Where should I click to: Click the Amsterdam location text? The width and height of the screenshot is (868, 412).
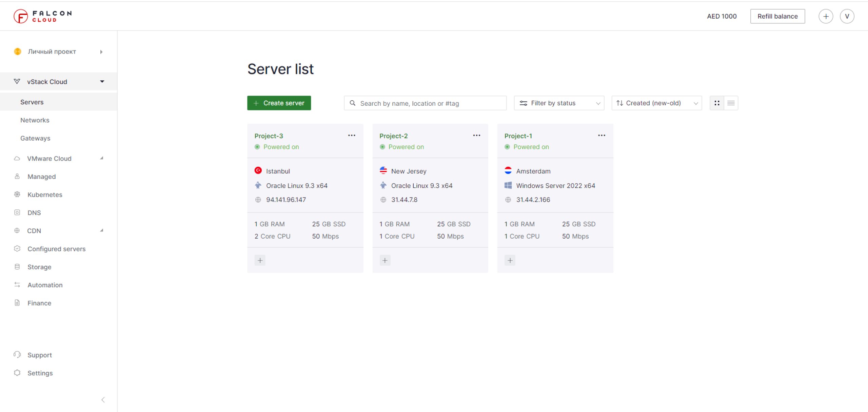(x=533, y=171)
